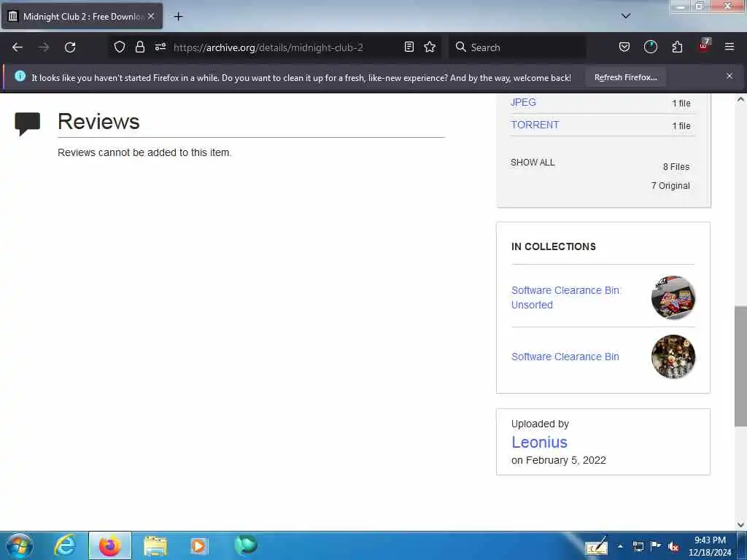The width and height of the screenshot is (747, 560).
Task: Dismiss the Firefox refresh notification bar
Action: 729,76
